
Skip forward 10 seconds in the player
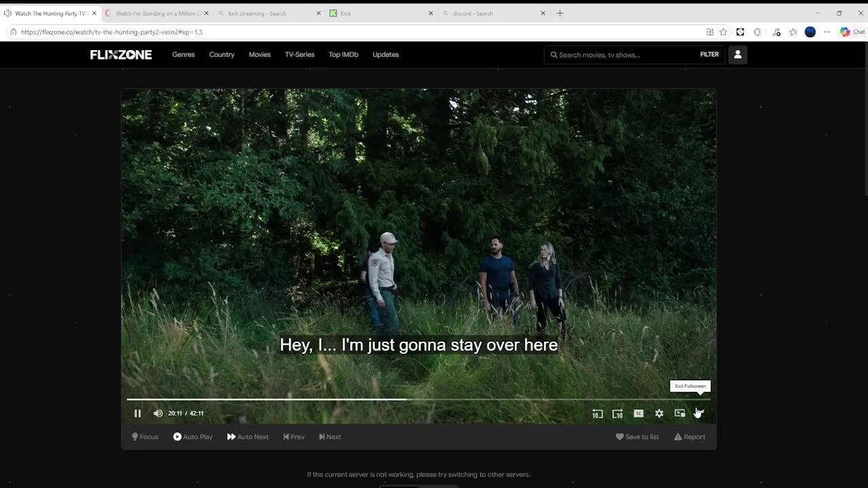pyautogui.click(x=617, y=413)
